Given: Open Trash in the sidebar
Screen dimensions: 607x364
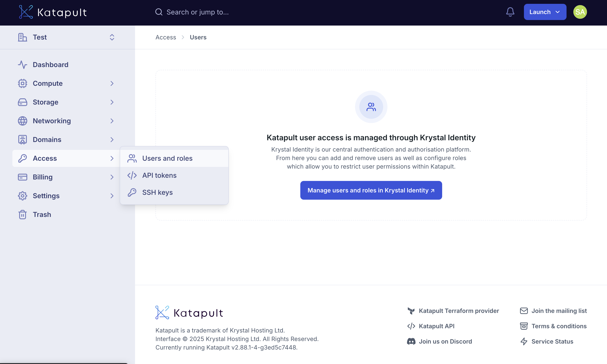Looking at the screenshot, I should pos(66,215).
